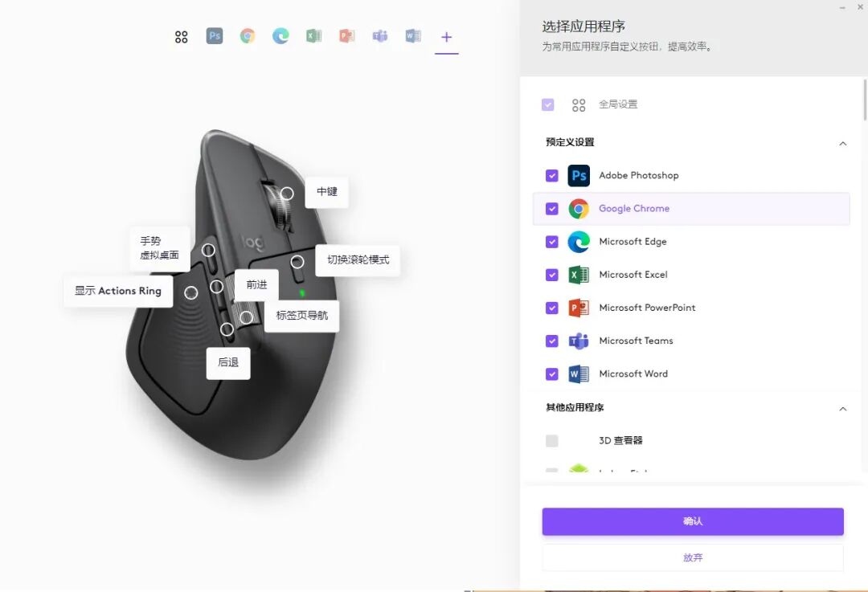Uncheck the Microsoft Edge checkbox
The image size is (868, 592).
pos(552,242)
